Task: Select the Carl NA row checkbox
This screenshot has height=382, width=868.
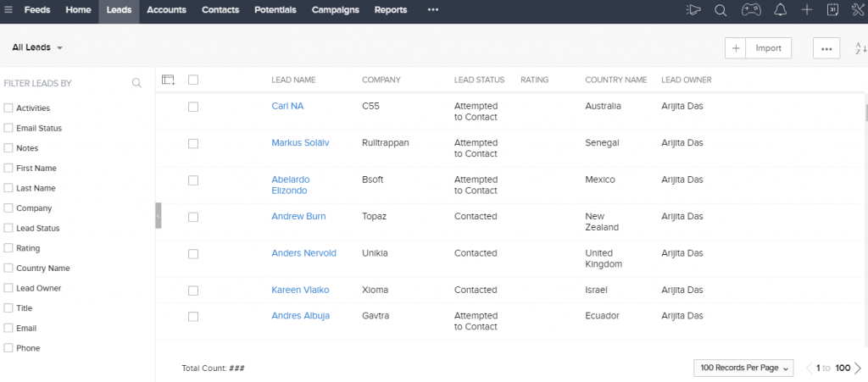Action: pyautogui.click(x=193, y=107)
